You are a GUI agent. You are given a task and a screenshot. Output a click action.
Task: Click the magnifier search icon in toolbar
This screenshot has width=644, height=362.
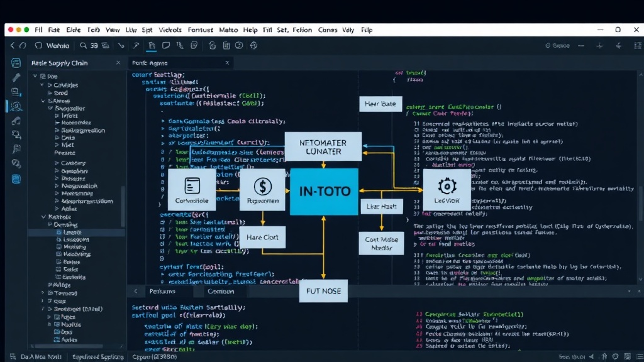click(84, 45)
